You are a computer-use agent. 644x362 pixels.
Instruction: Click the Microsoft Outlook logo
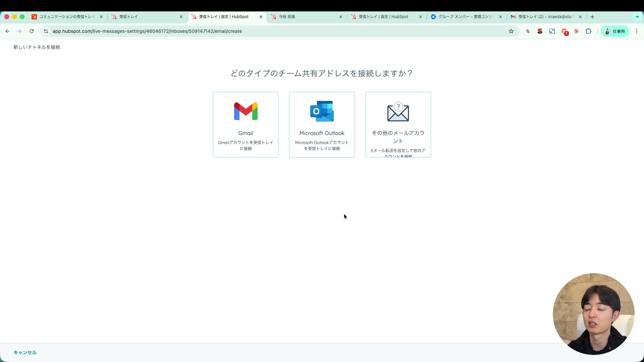(x=322, y=111)
